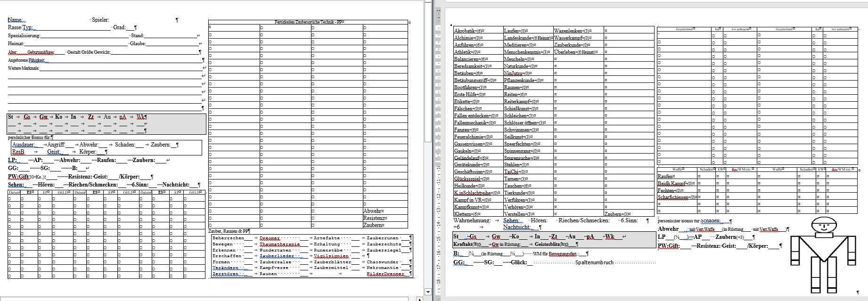Click the first Datum column header
868x301 pixels.
point(14,192)
